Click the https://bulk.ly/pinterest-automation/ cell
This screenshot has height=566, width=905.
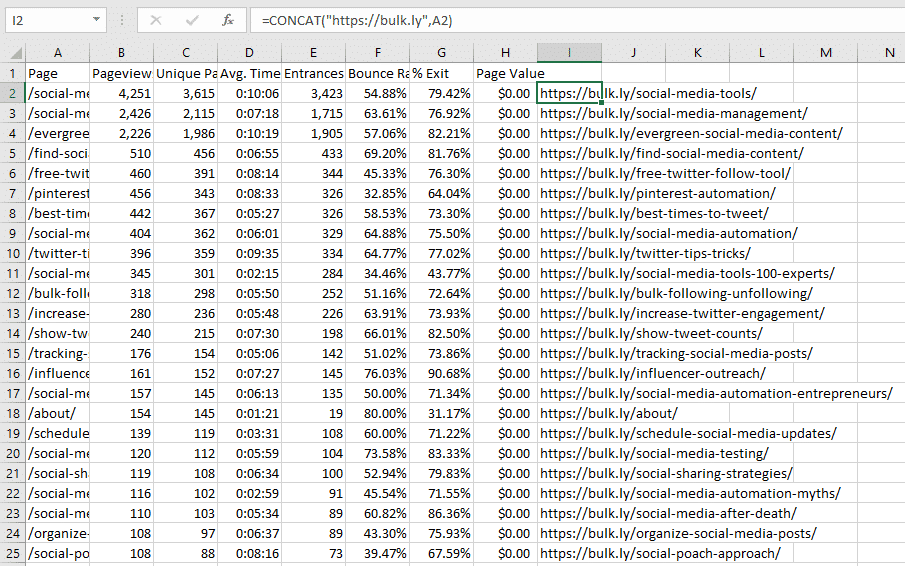coord(657,193)
